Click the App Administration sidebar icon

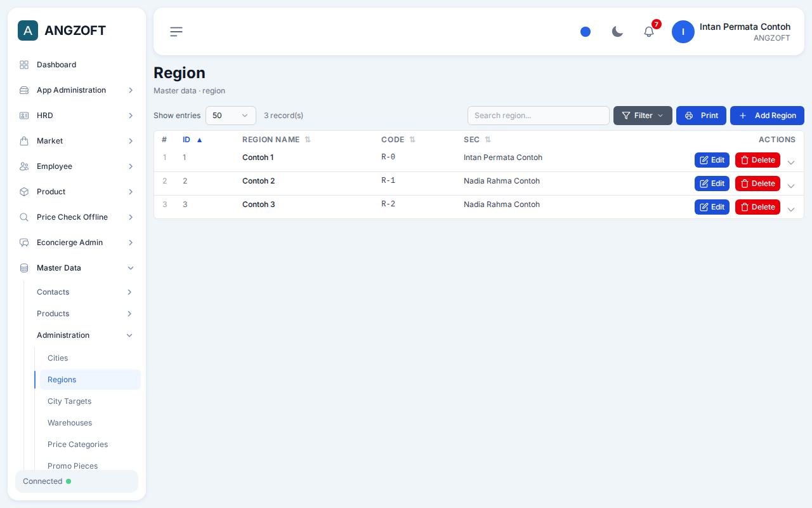24,90
